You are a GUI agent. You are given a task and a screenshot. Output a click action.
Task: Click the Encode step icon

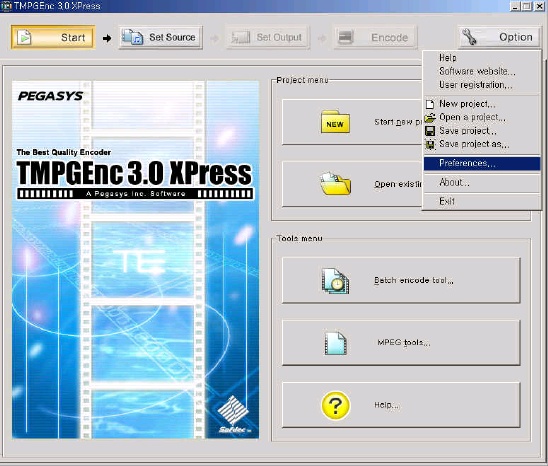pyautogui.click(x=345, y=37)
